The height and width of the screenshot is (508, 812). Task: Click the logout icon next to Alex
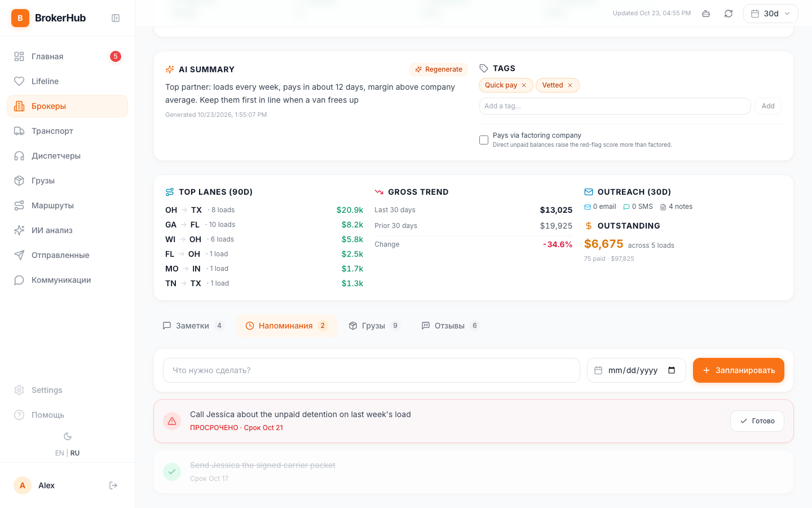pos(113,485)
